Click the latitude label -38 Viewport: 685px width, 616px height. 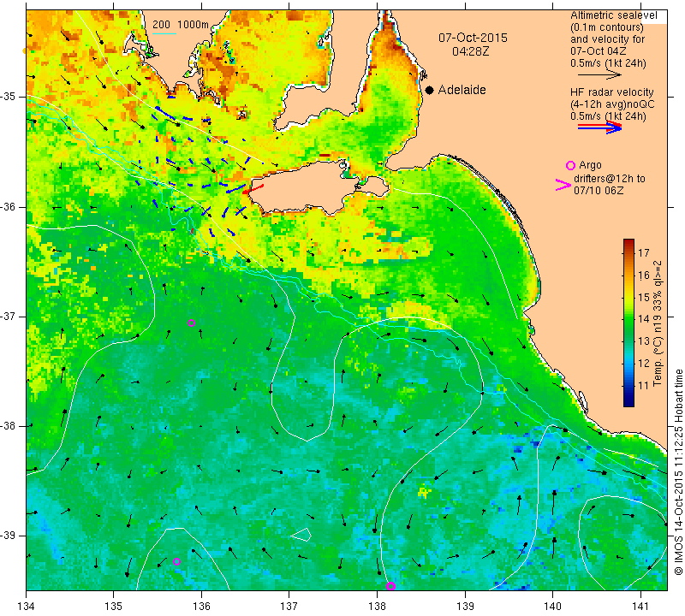[x=8, y=426]
